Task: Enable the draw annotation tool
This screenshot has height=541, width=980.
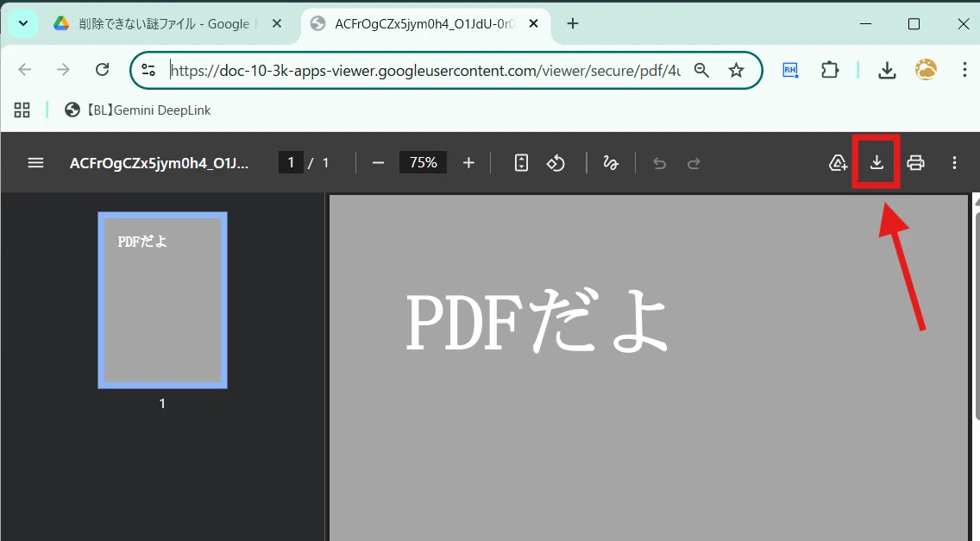Action: [x=611, y=162]
